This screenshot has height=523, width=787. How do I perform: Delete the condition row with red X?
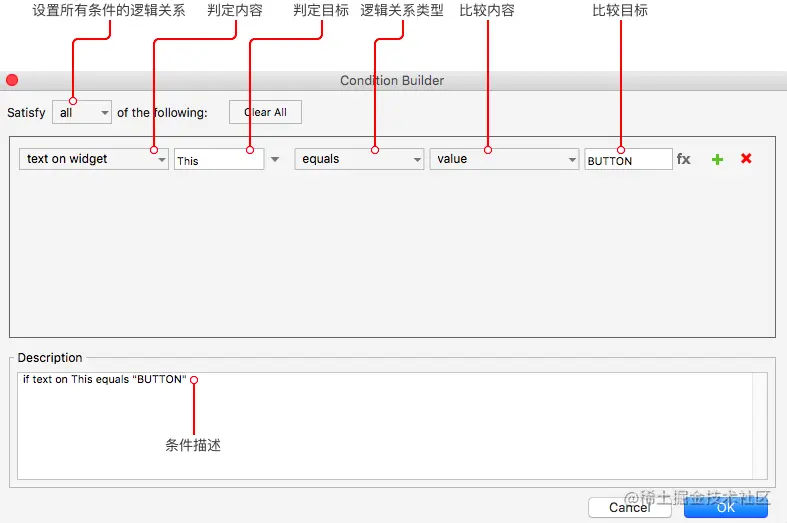(746, 159)
